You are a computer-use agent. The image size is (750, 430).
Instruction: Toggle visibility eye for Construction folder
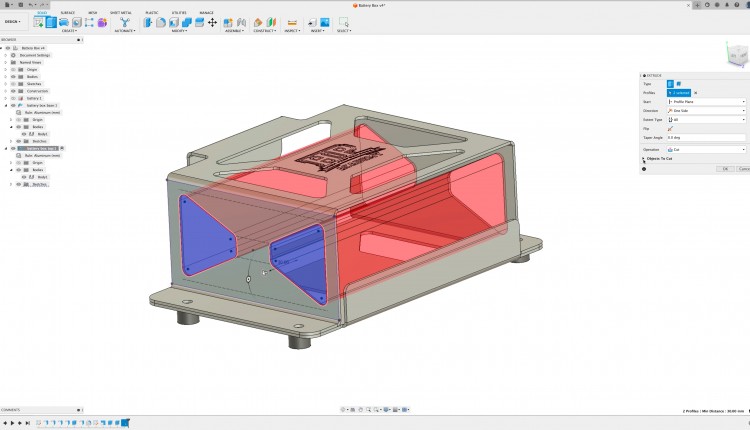[x=13, y=91]
